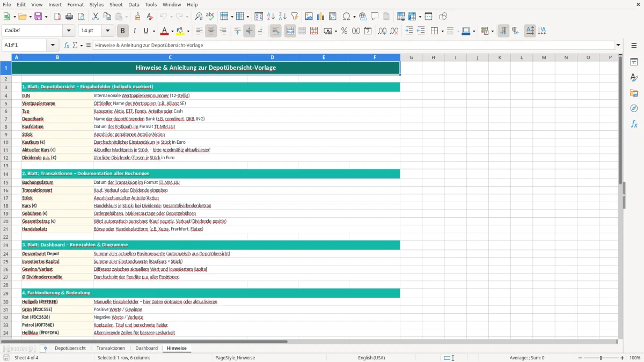Toggle Bold formatting
Screen dimensions: 644x362
coord(123,31)
